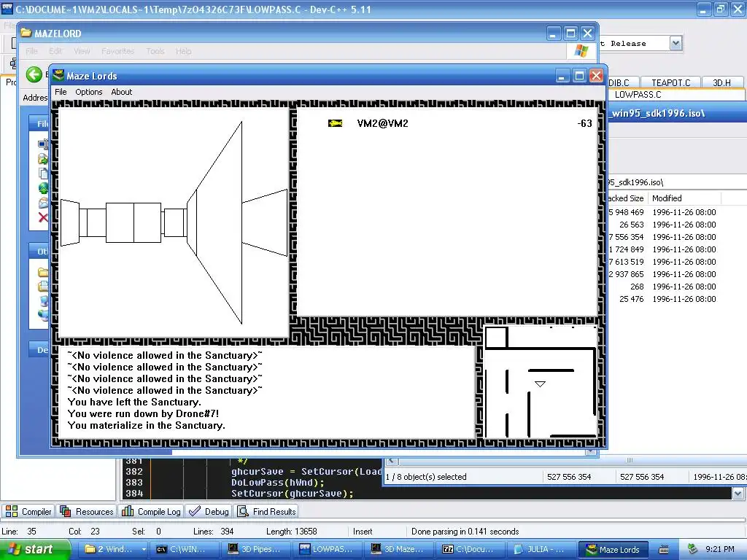Click the system tray icon beside the clock
747x560 pixels.
coord(692,549)
